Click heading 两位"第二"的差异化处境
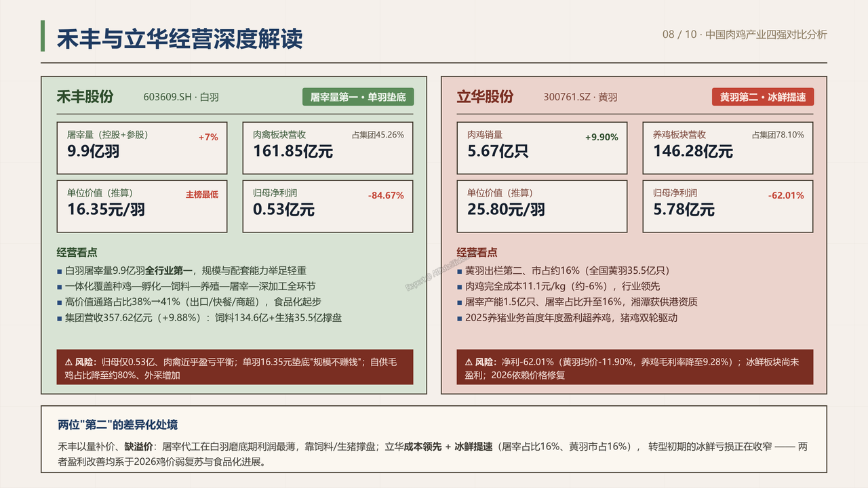This screenshot has height=488, width=868. tap(118, 425)
